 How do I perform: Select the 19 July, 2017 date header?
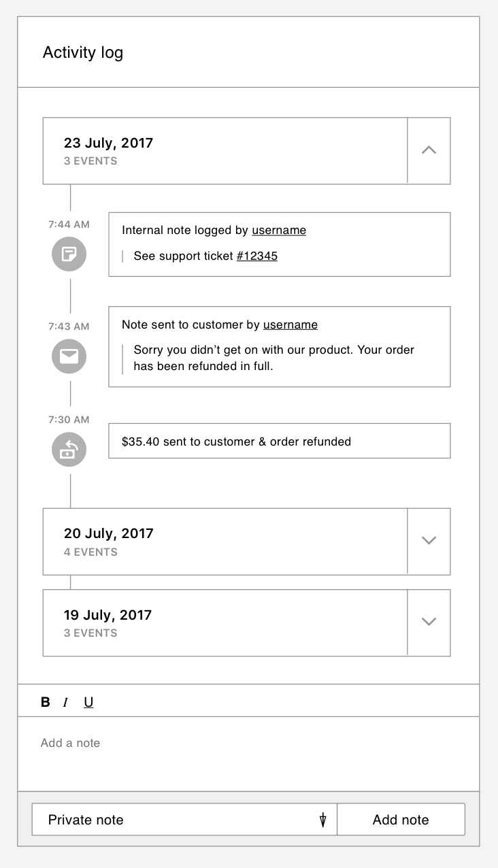[x=225, y=622]
